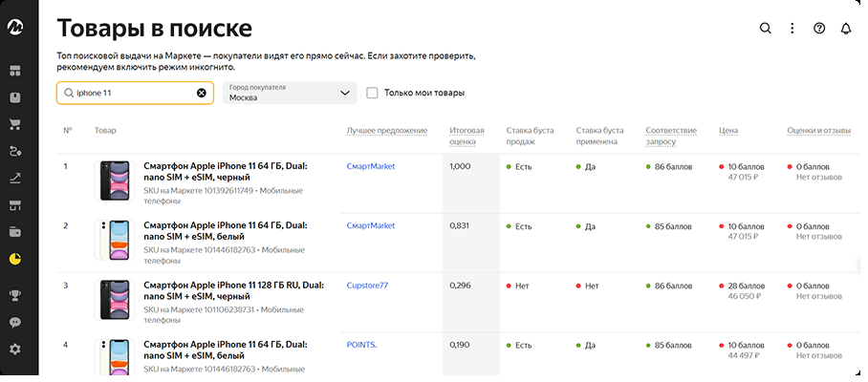Open the logistics route icon in sidebar
Screen dimensions: 868x382
[15, 151]
